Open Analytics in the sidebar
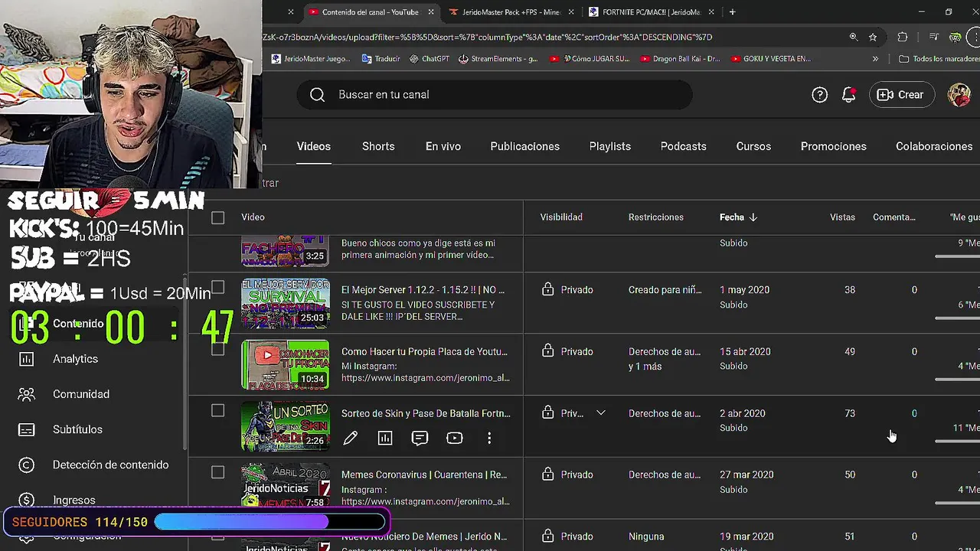This screenshot has width=980, height=551. point(75,359)
